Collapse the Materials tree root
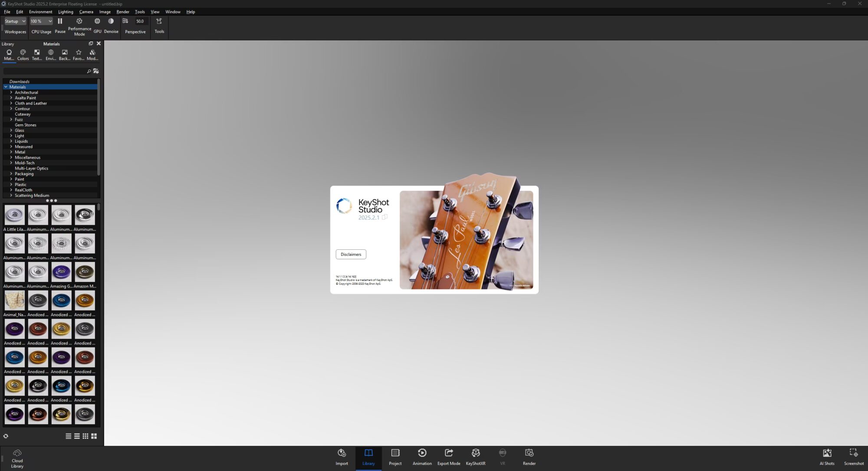Image resolution: width=868 pixels, height=471 pixels. [6, 87]
